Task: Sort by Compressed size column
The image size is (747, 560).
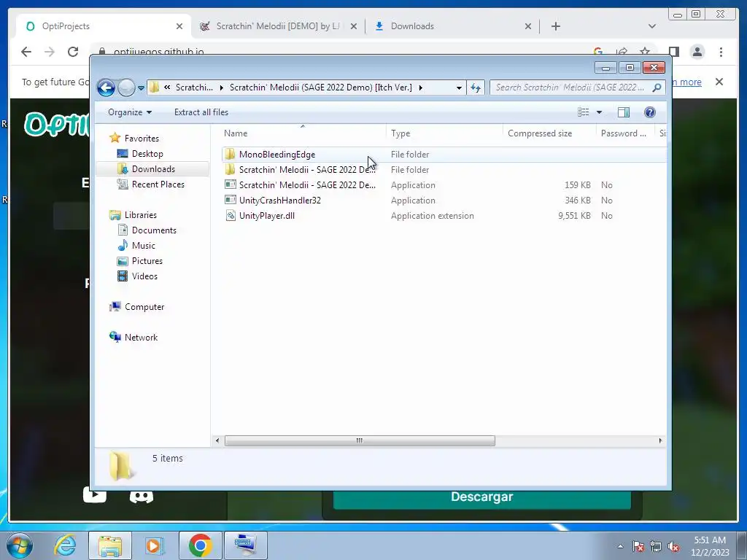Action: (x=549, y=133)
